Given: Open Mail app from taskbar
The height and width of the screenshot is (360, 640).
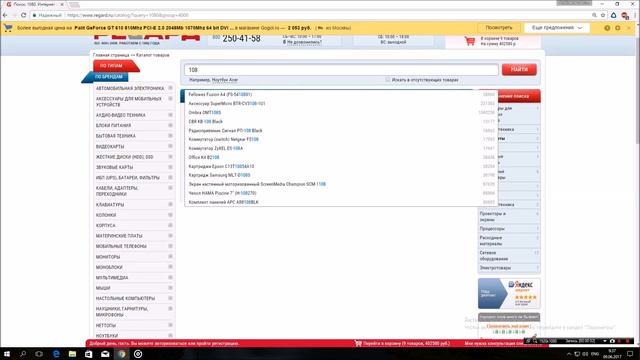Looking at the screenshot, I should click(x=105, y=354).
